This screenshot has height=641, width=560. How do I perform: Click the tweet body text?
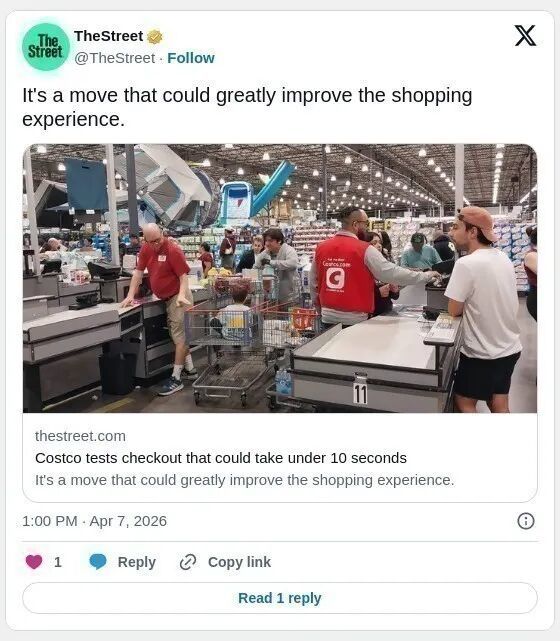coord(247,107)
